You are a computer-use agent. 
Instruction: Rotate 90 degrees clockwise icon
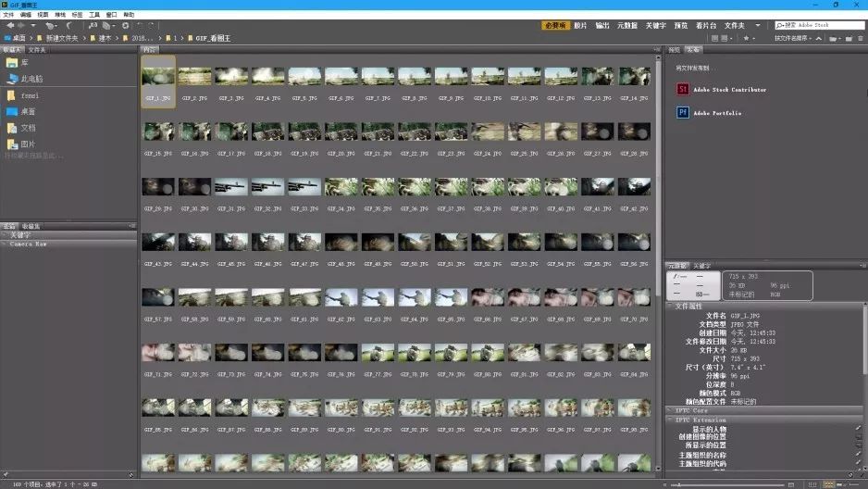coord(151,26)
